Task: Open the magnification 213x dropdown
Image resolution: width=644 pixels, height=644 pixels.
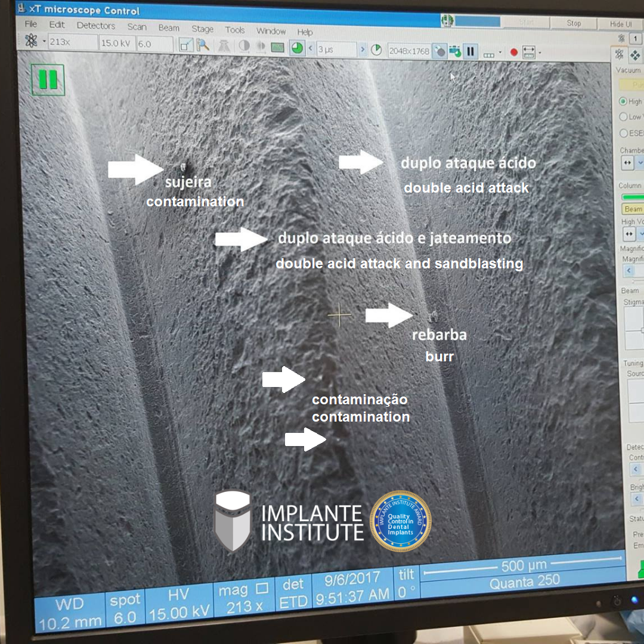Action: click(x=72, y=43)
